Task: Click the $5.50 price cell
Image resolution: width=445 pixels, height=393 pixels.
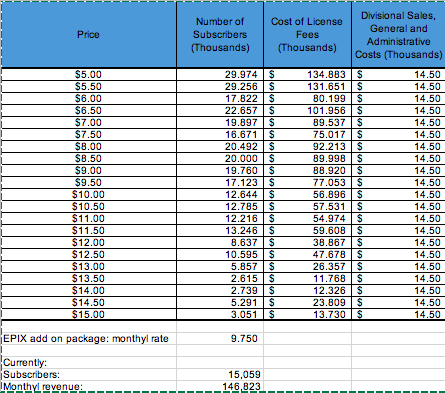Action: (x=89, y=87)
